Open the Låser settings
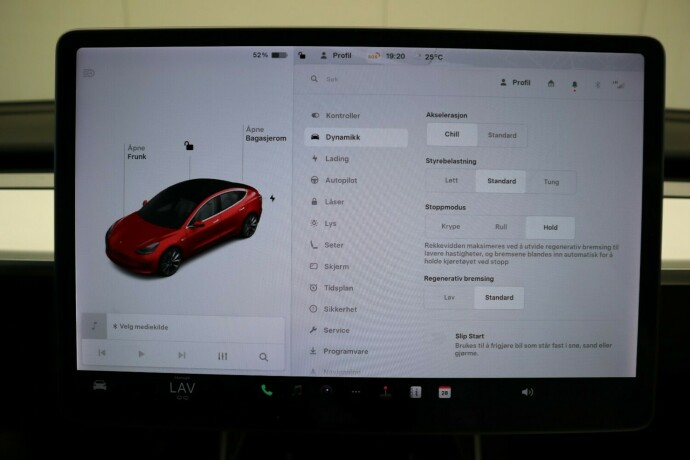 327,202
